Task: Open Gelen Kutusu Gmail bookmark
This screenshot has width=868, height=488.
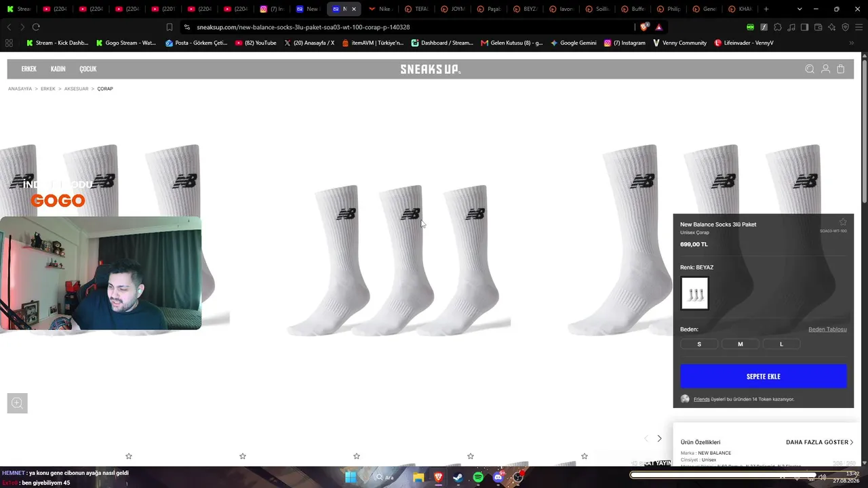Action: (x=512, y=43)
